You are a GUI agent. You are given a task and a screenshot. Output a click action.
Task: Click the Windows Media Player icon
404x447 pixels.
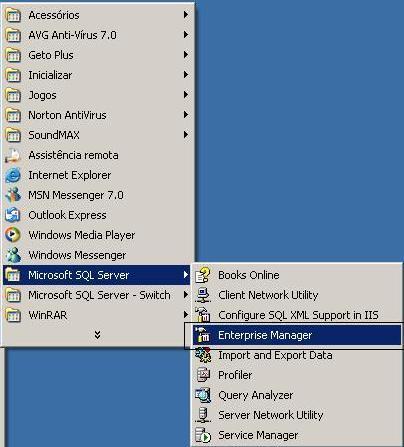(x=13, y=235)
